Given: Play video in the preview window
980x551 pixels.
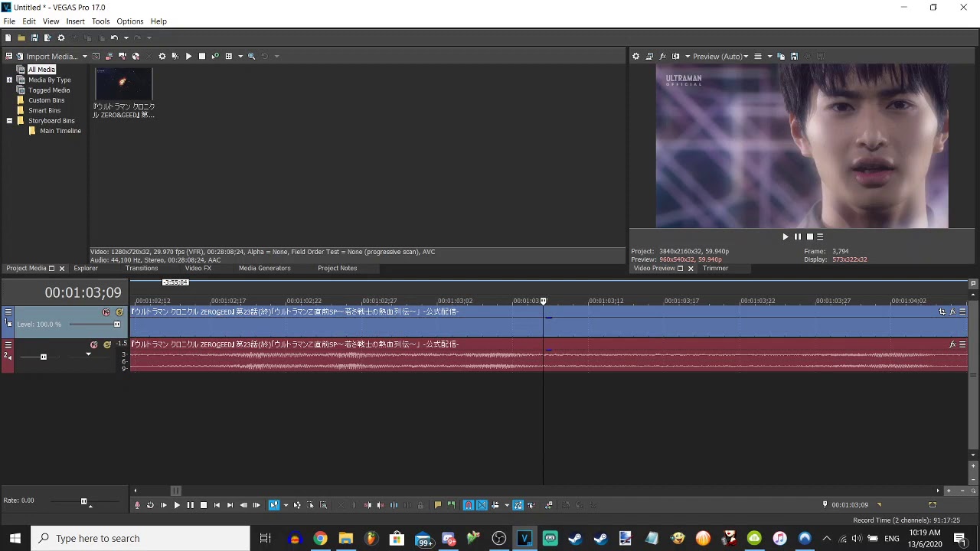Looking at the screenshot, I should [785, 236].
